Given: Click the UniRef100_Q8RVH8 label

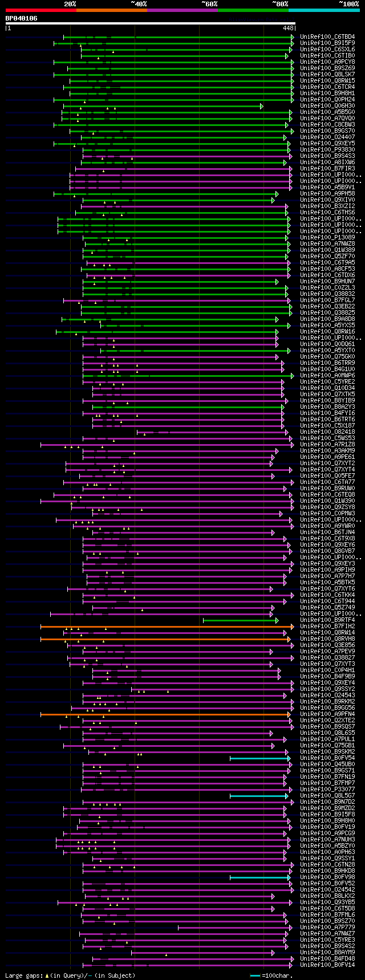Looking at the screenshot, I should [x=327, y=639].
